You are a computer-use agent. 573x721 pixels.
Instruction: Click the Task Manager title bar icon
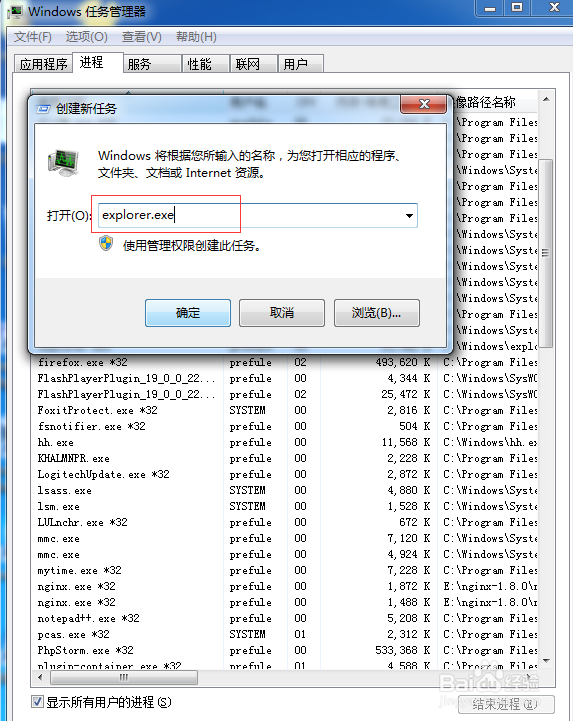click(x=14, y=11)
